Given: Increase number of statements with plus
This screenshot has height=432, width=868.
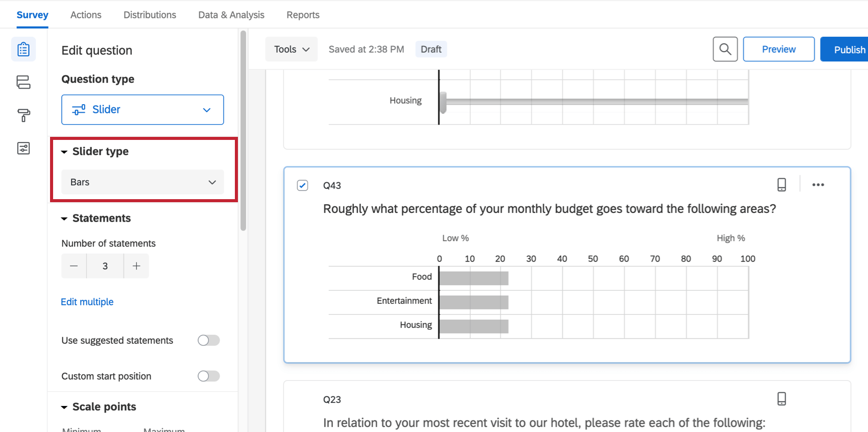Looking at the screenshot, I should coord(136,266).
